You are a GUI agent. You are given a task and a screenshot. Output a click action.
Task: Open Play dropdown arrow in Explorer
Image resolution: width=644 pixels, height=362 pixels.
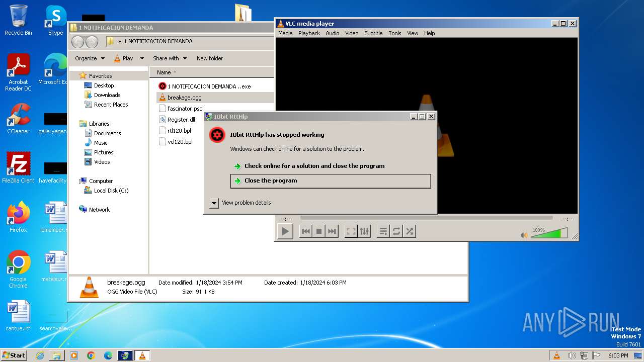pyautogui.click(x=142, y=58)
